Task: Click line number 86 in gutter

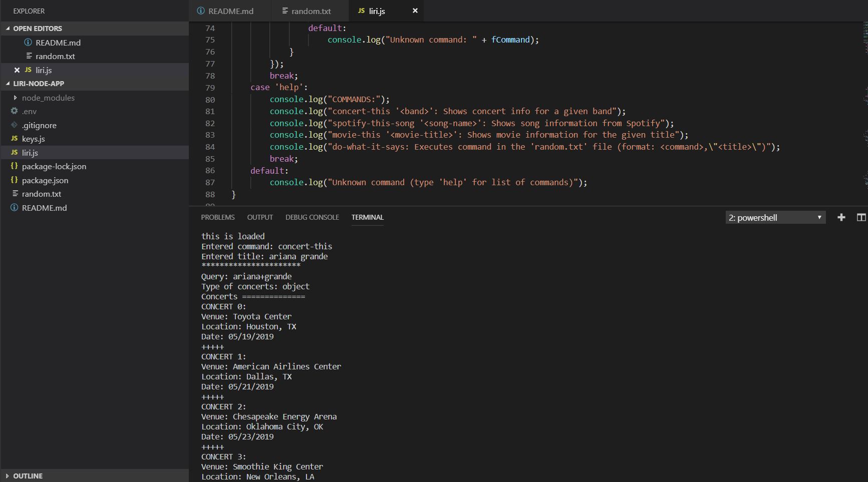Action: (x=210, y=171)
